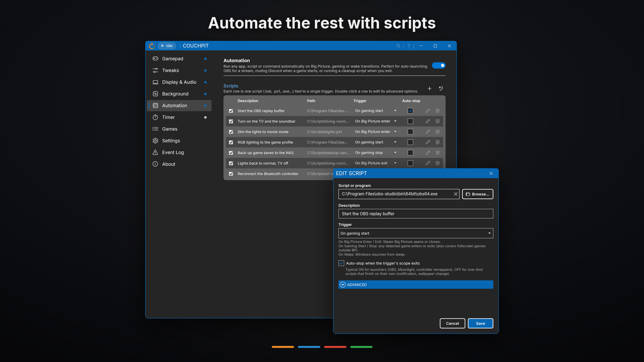Image resolution: width=644 pixels, height=362 pixels.
Task: Edit the Dim the lights script
Action: [x=428, y=132]
